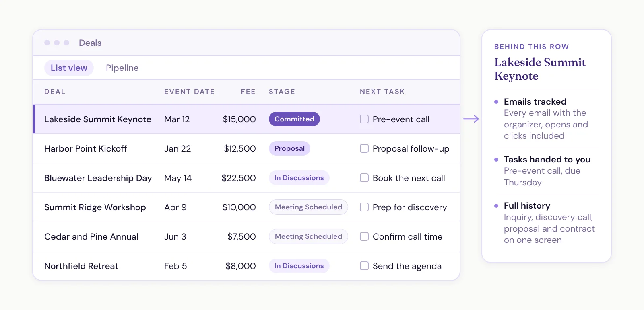Click the Tasks handed to you heading
Screen dimensions: 644x310
click(x=547, y=160)
